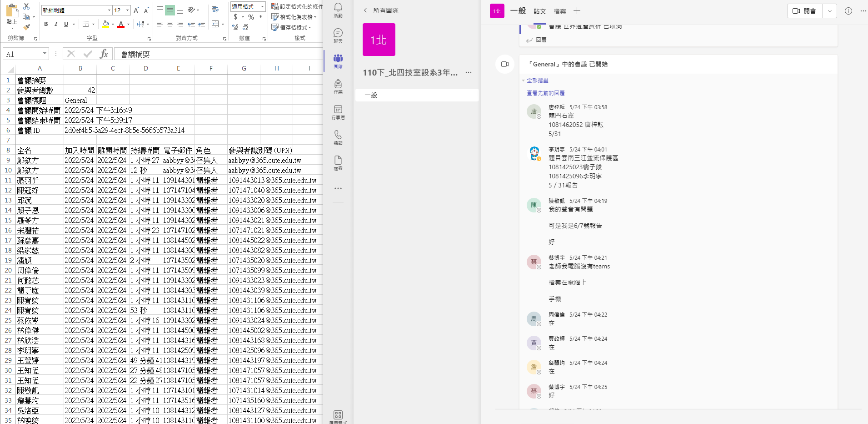
Task: Open the Assignments backpack icon in Teams
Action: pos(338,86)
